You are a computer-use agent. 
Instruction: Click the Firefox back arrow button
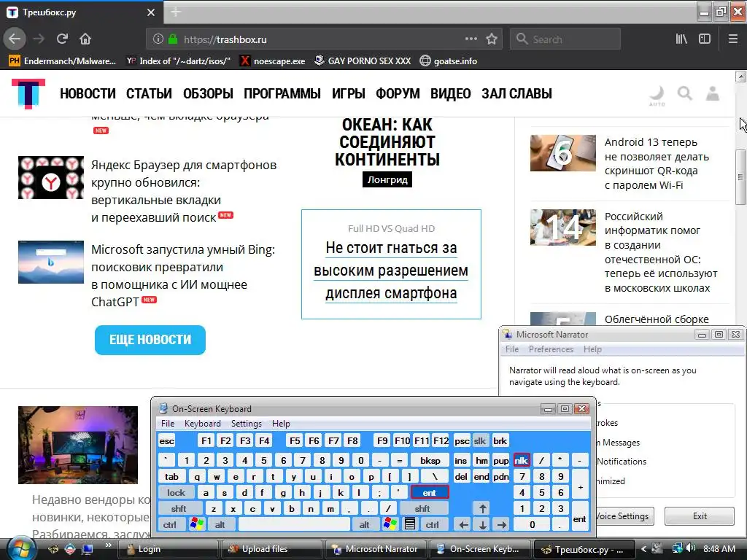point(15,39)
